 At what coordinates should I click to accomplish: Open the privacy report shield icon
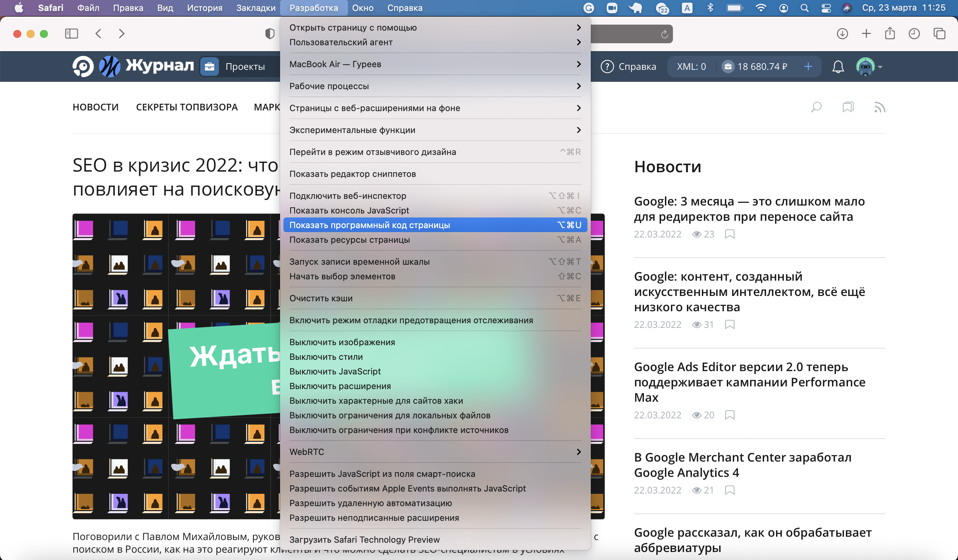click(x=269, y=34)
